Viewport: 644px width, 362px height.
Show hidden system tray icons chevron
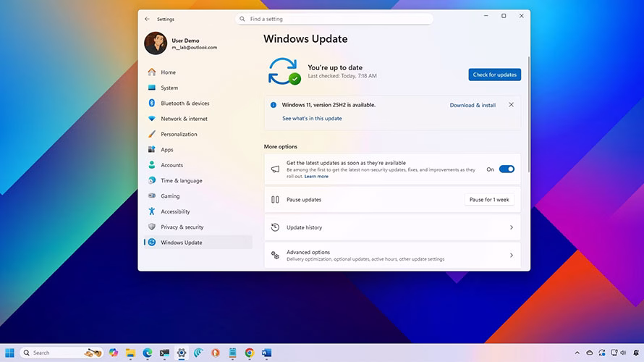(x=577, y=353)
